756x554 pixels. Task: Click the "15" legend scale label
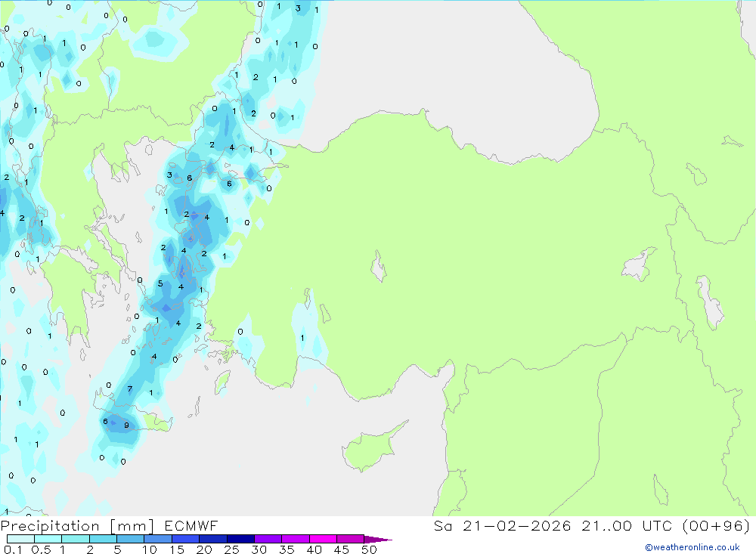177,549
